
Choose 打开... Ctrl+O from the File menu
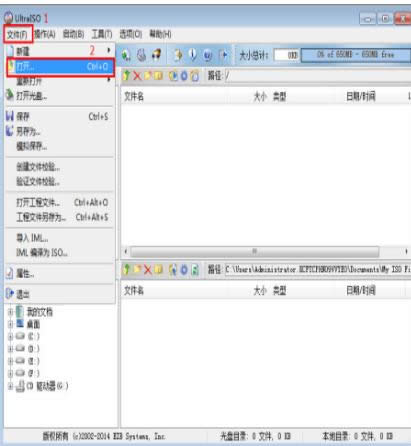coord(60,67)
